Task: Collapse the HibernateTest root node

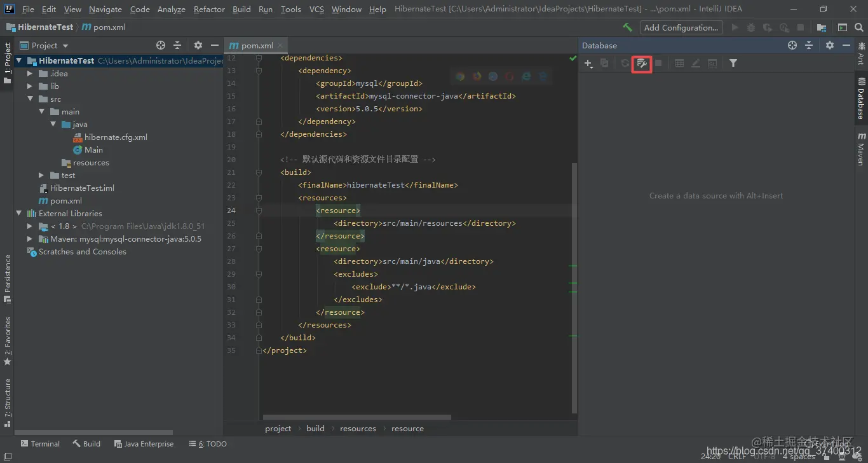Action: pos(20,61)
